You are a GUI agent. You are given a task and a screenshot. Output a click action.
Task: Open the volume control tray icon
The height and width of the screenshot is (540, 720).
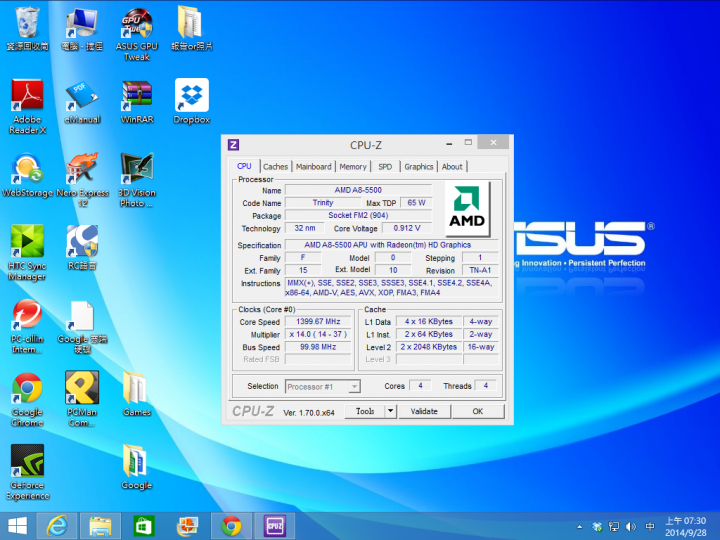coord(631,527)
